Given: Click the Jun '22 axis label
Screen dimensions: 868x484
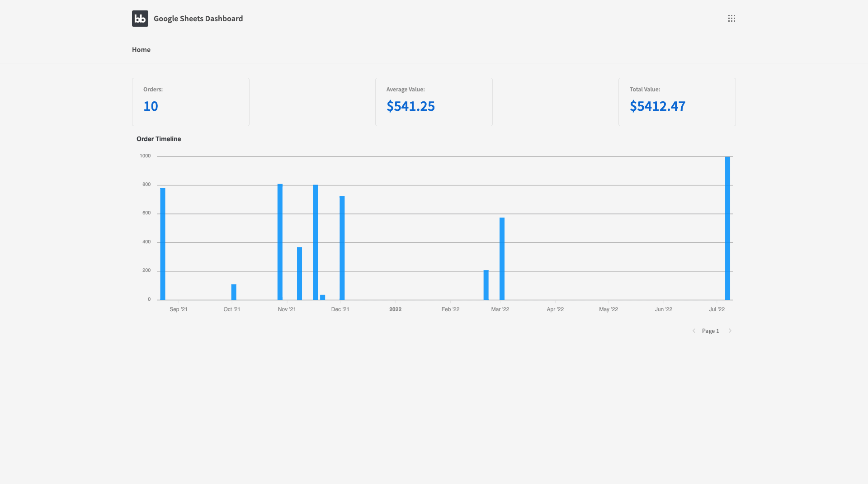Looking at the screenshot, I should tap(663, 309).
